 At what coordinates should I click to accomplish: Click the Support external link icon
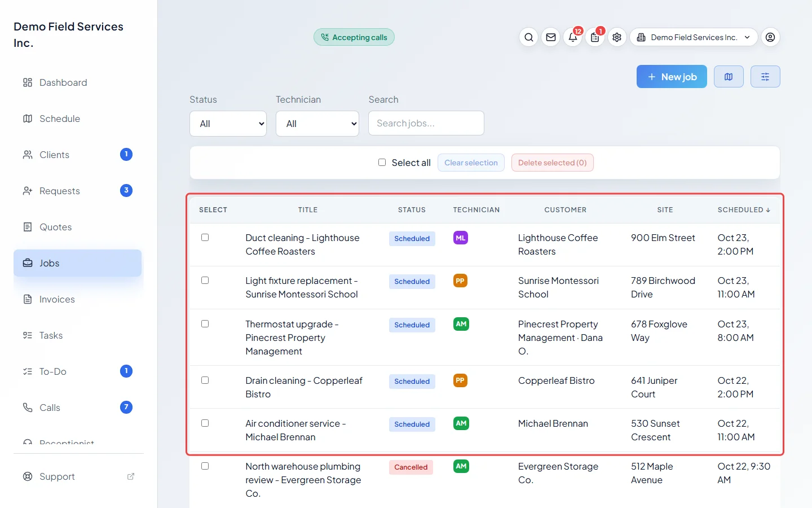[x=131, y=476]
